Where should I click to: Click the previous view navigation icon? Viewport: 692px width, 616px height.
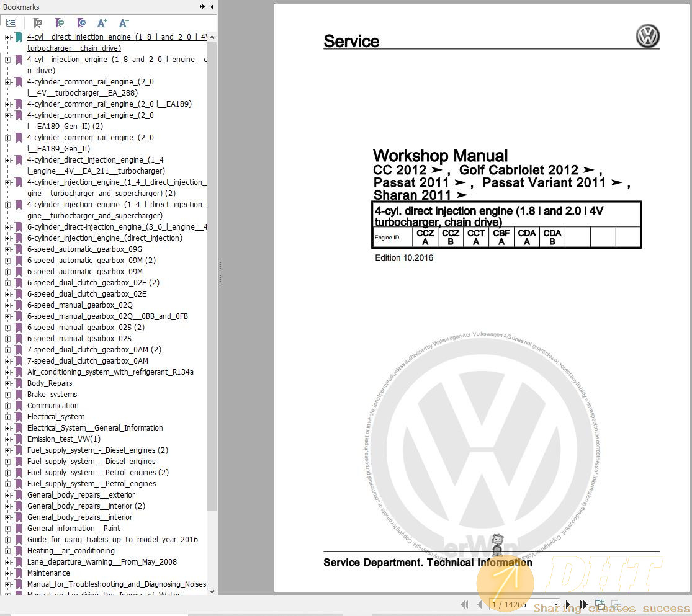(600, 604)
